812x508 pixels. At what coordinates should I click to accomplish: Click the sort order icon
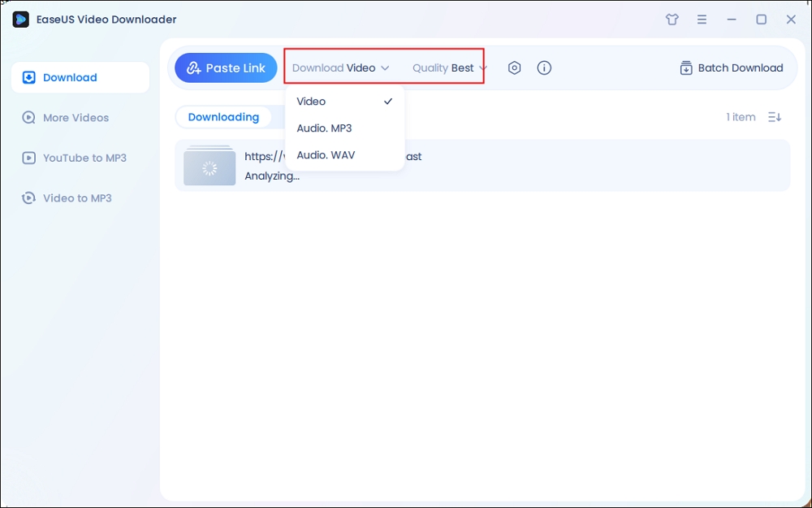click(775, 117)
